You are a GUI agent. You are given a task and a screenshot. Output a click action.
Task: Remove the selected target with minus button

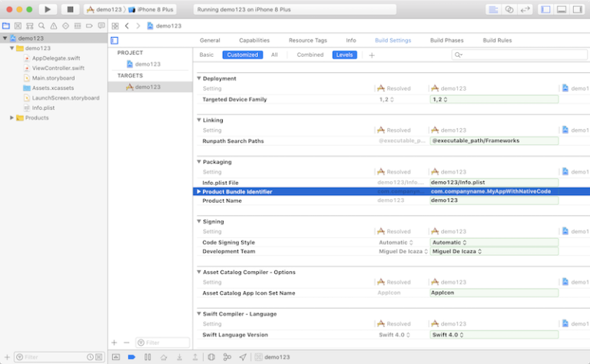[x=127, y=342]
